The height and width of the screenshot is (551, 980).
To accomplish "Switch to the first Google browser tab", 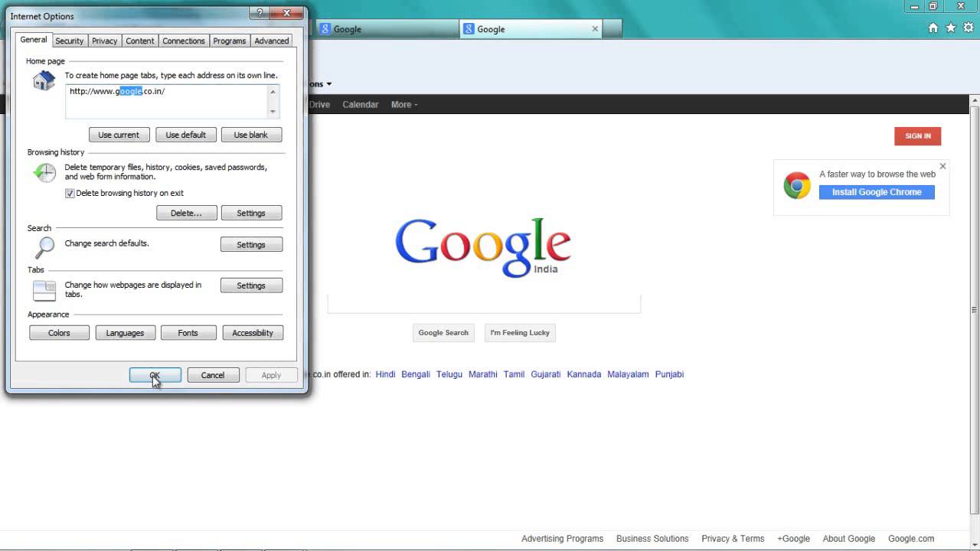I will [x=387, y=29].
